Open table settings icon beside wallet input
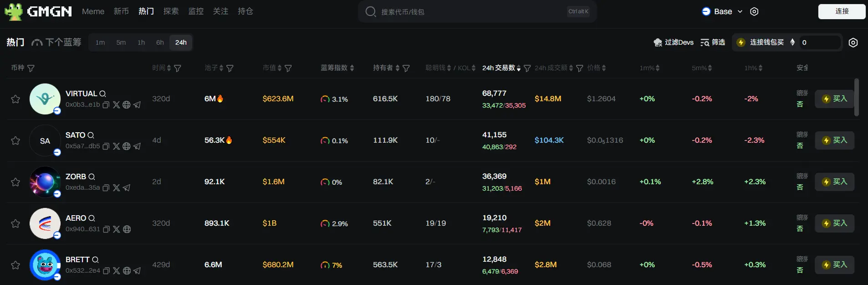The height and width of the screenshot is (285, 868). (853, 42)
